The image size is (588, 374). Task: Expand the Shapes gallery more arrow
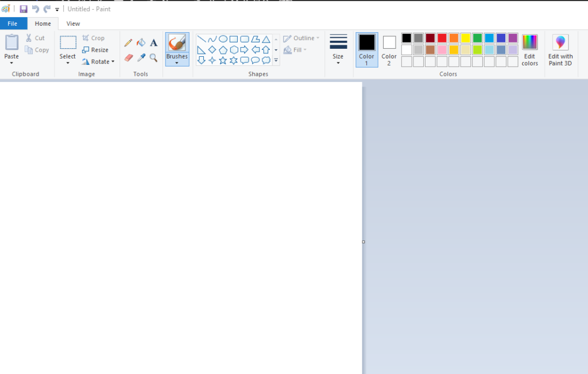(x=276, y=60)
